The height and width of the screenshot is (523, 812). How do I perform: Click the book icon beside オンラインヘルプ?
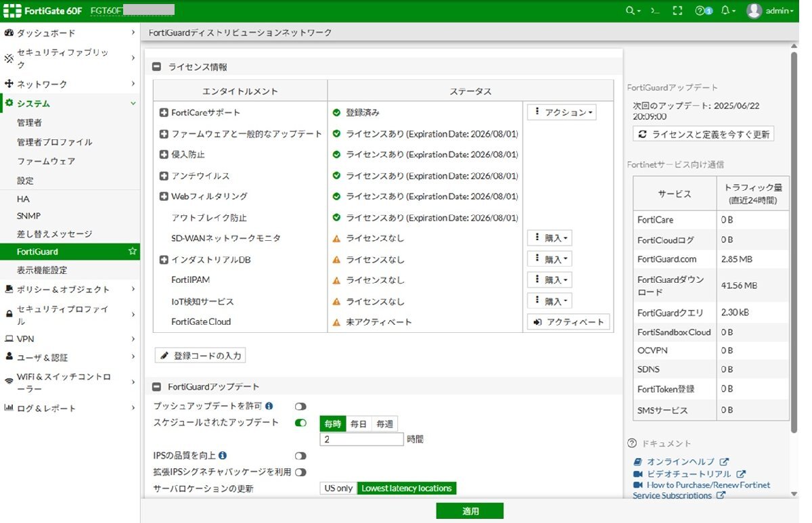click(637, 462)
